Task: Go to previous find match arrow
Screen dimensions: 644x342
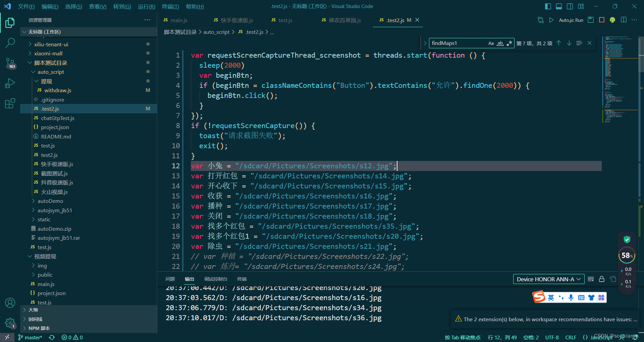Action: 559,43
